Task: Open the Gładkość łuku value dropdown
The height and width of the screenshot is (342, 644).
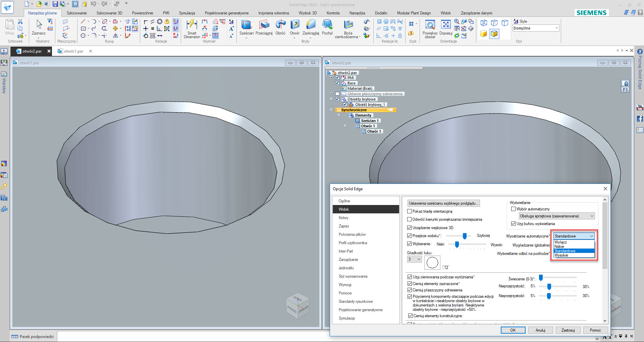Action: click(414, 259)
